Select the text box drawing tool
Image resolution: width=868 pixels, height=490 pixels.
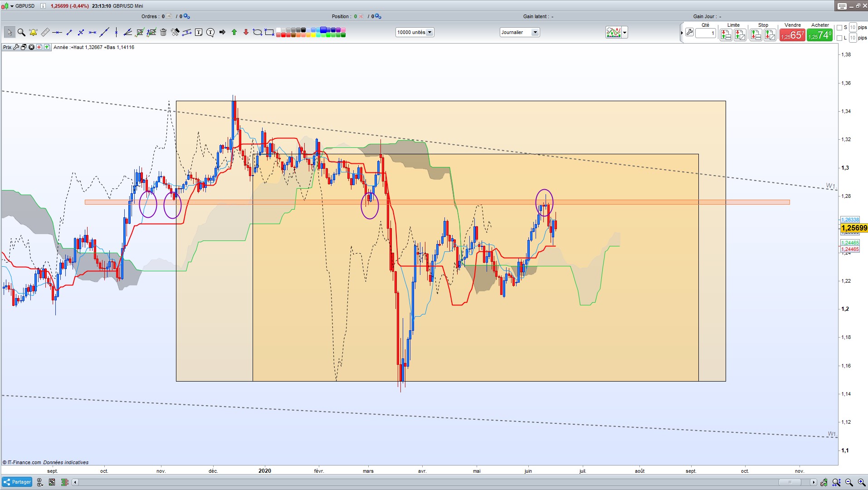click(199, 32)
